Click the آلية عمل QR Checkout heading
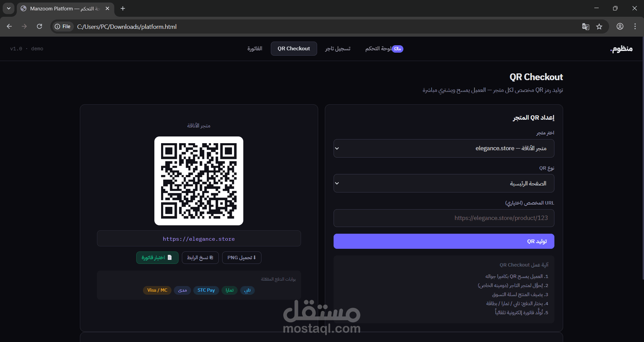Screen dimensions: 644x342 [524, 265]
